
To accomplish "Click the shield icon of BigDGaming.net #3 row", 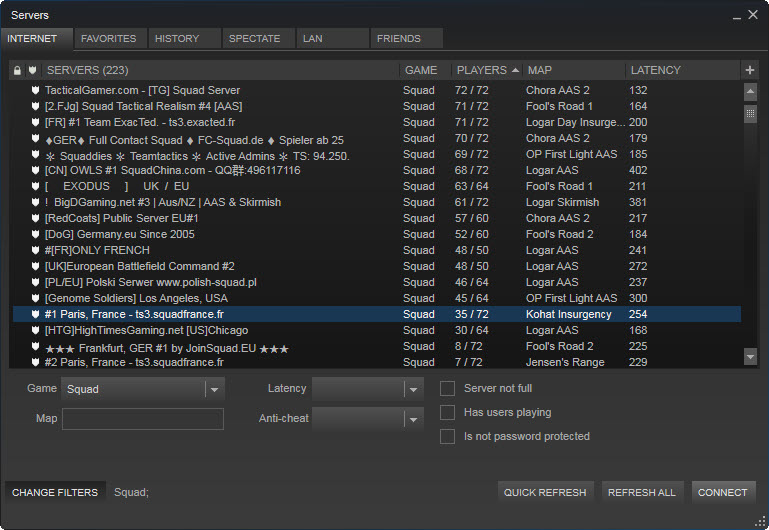I will 35,202.
